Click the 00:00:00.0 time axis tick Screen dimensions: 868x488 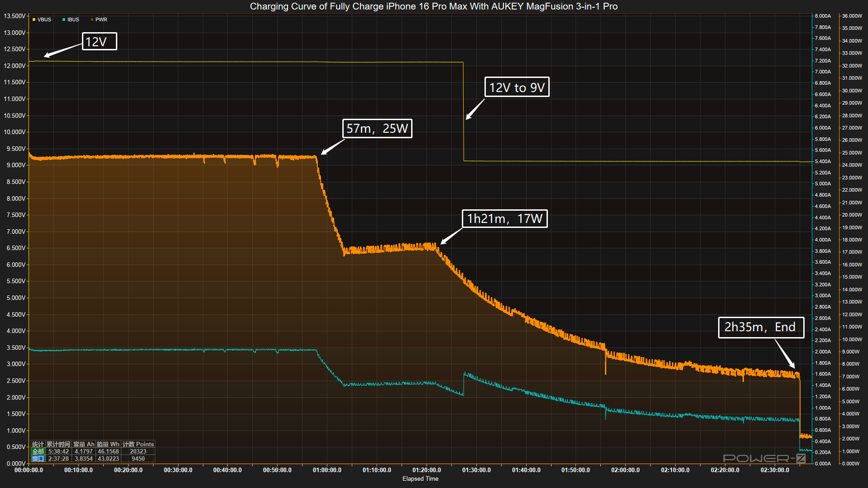click(29, 470)
